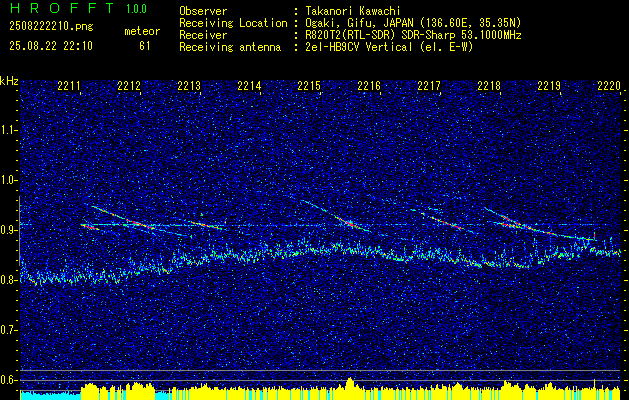Click the meteor count 61

click(x=145, y=46)
